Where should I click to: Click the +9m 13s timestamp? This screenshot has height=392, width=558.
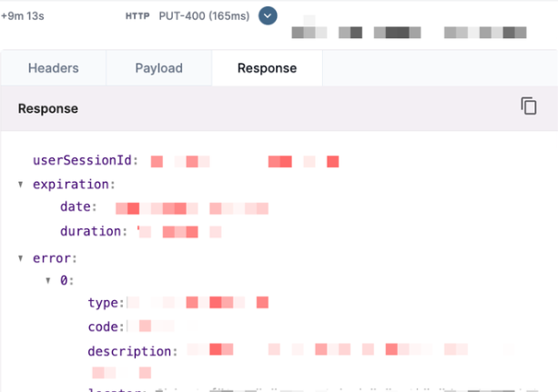pyautogui.click(x=25, y=15)
